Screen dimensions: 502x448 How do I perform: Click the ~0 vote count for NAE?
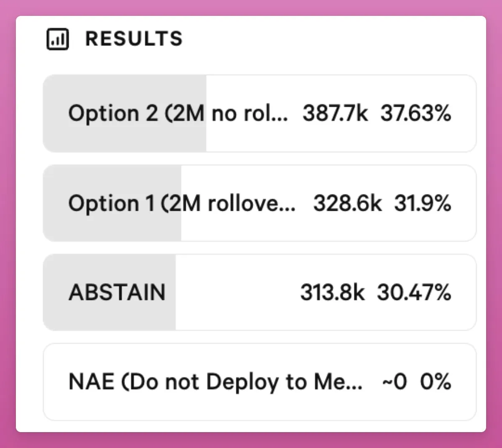click(x=394, y=381)
